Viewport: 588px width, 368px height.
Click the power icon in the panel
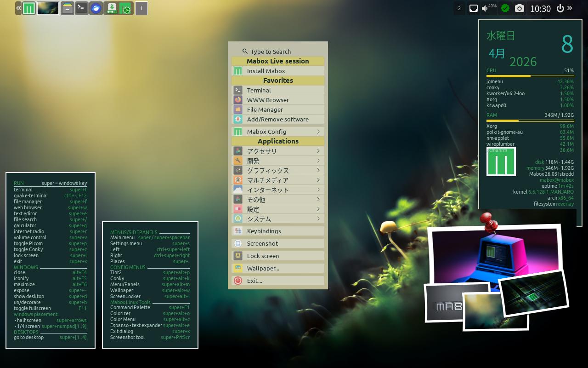pyautogui.click(x=560, y=8)
